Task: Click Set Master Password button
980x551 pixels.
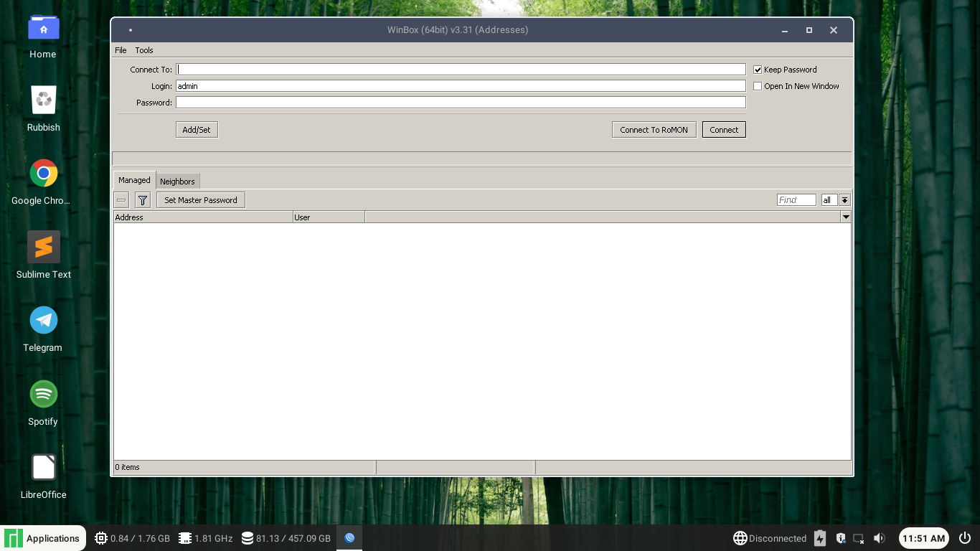Action: click(x=201, y=200)
